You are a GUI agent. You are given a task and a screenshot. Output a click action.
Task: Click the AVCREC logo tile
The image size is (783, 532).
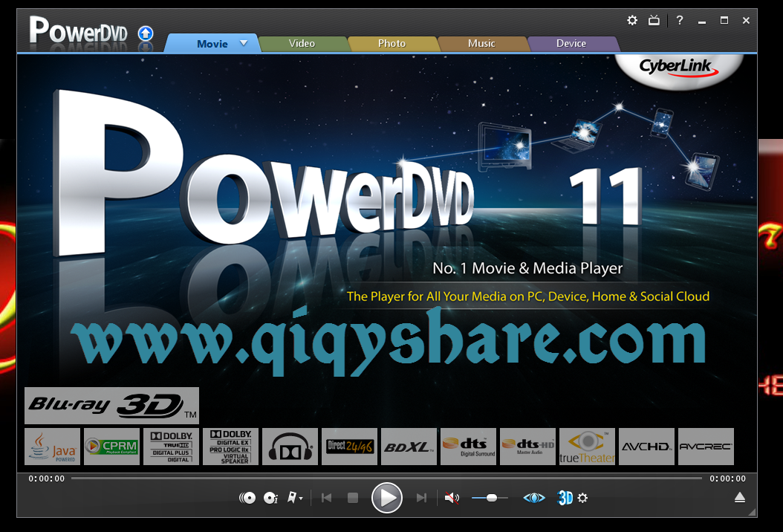tap(706, 447)
